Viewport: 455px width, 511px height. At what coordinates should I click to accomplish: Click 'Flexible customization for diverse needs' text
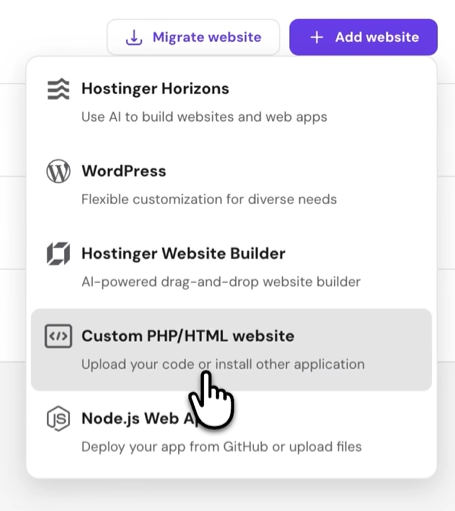(209, 199)
